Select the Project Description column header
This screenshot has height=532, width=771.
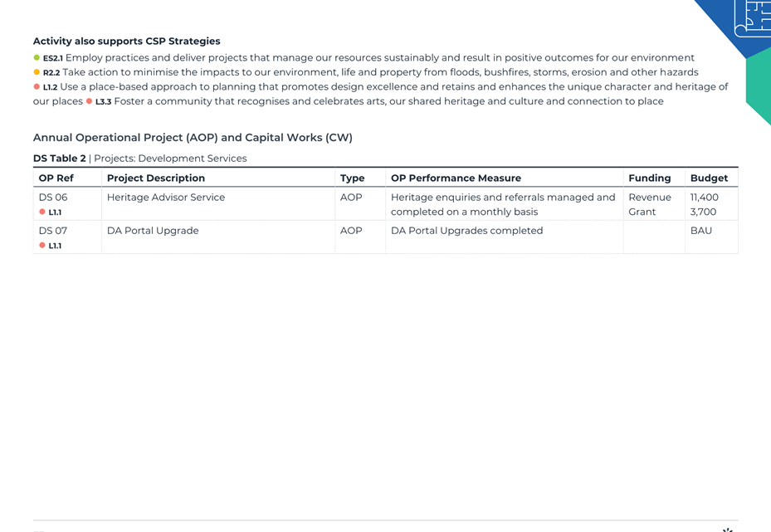[x=156, y=178]
